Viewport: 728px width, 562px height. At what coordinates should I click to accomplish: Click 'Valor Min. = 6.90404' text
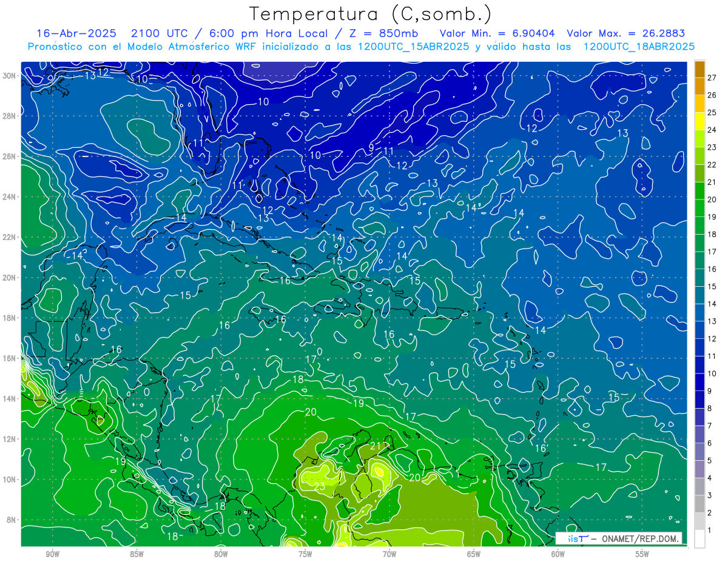tap(497, 33)
